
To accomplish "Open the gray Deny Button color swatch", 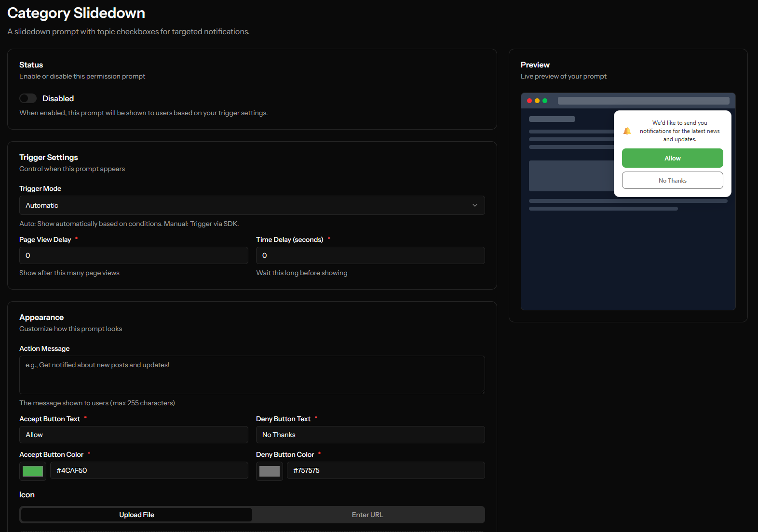I will click(x=270, y=471).
